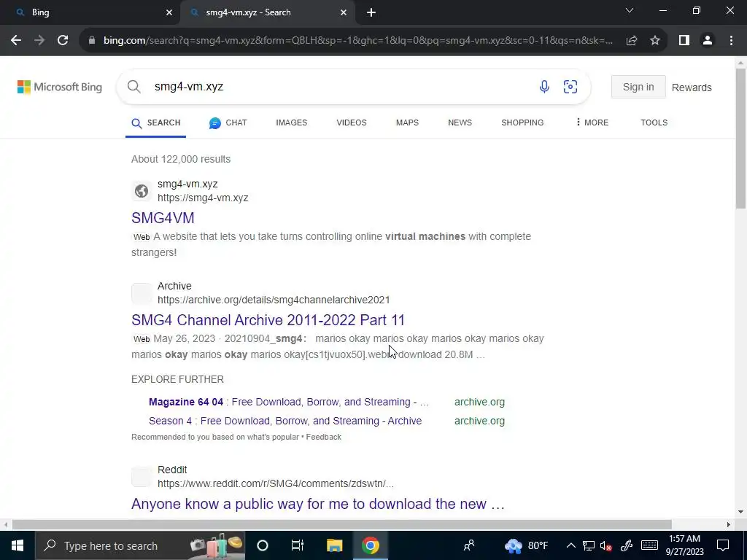Open Chrome profile icon
747x560 pixels.
(708, 41)
